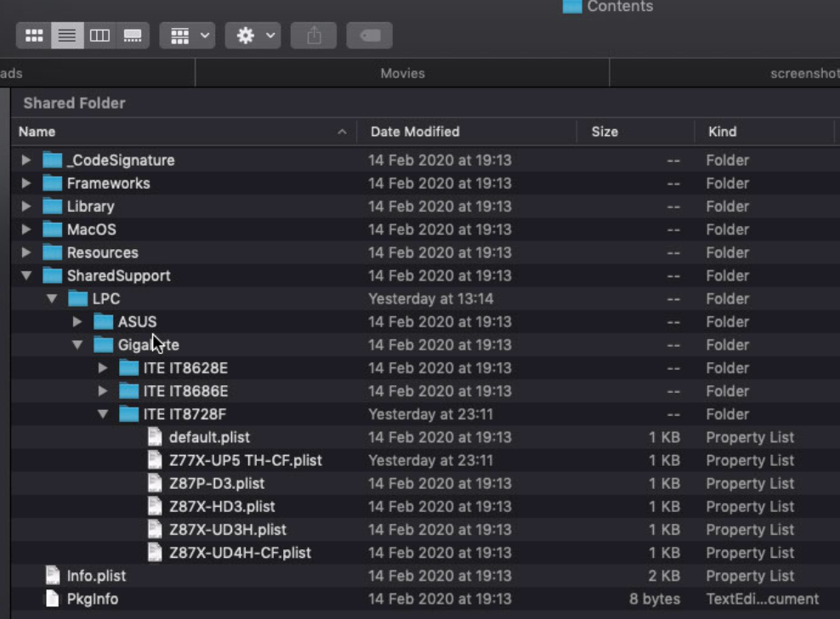This screenshot has width=840, height=619.
Task: Switch to gallery view
Action: [133, 36]
